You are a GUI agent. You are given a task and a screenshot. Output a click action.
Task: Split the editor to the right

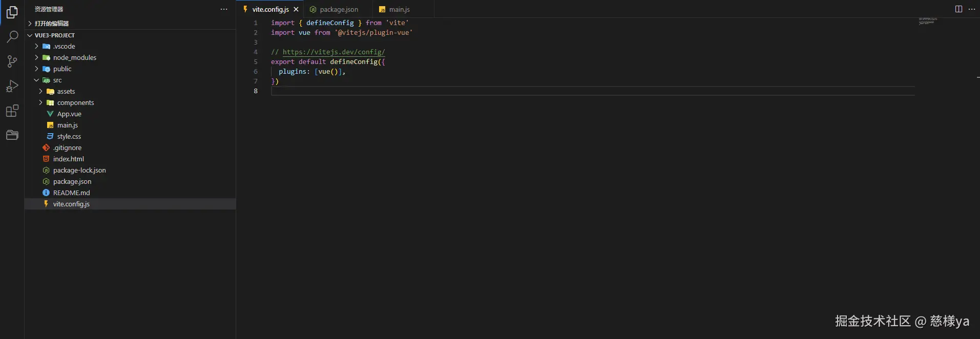pos(958,9)
